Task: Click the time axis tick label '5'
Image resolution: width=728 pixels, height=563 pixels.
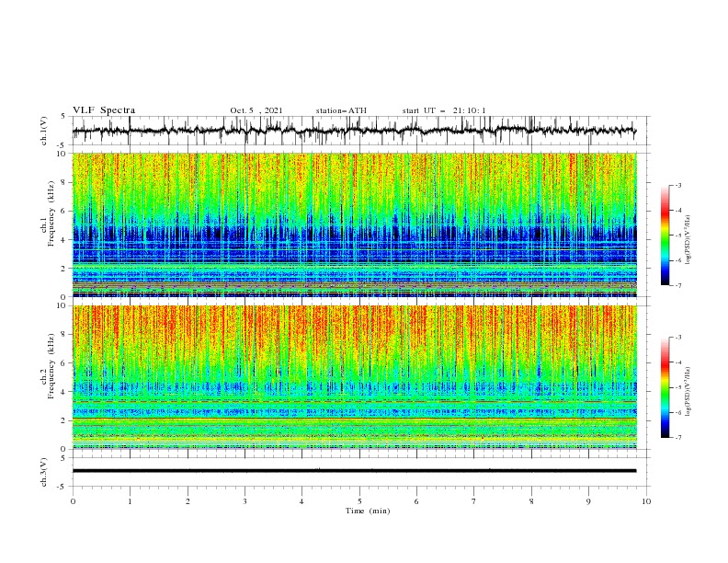Action: point(359,501)
